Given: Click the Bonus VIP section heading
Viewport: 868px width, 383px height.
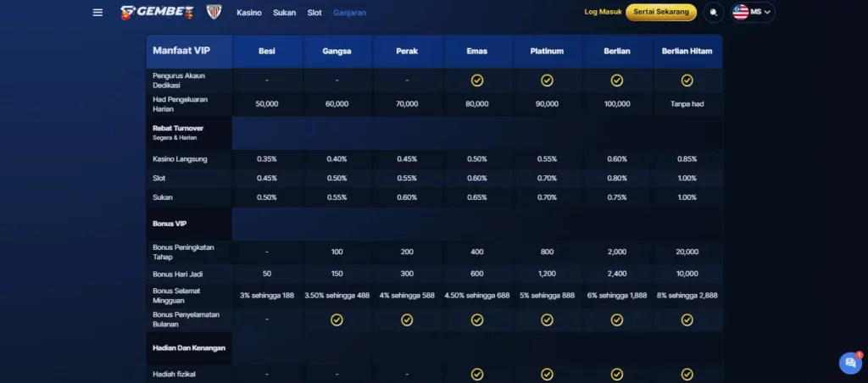Looking at the screenshot, I should pos(170,225).
